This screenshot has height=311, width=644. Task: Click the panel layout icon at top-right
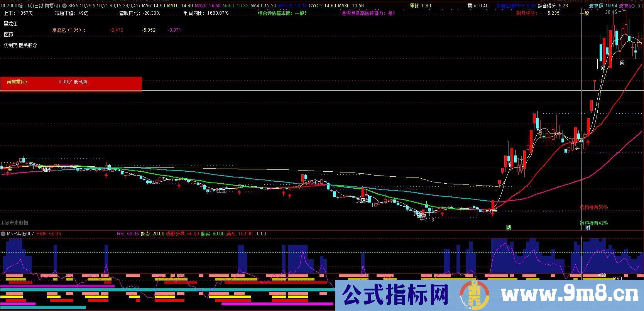(641, 6)
